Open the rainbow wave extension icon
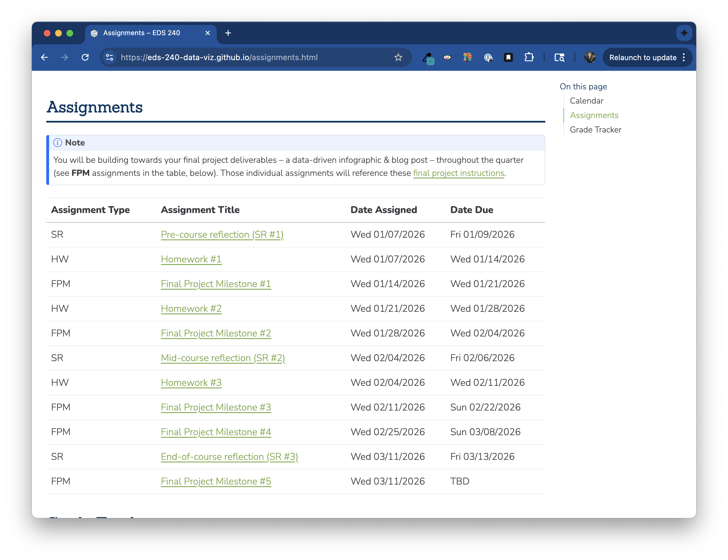The height and width of the screenshot is (560, 728). coord(467,58)
